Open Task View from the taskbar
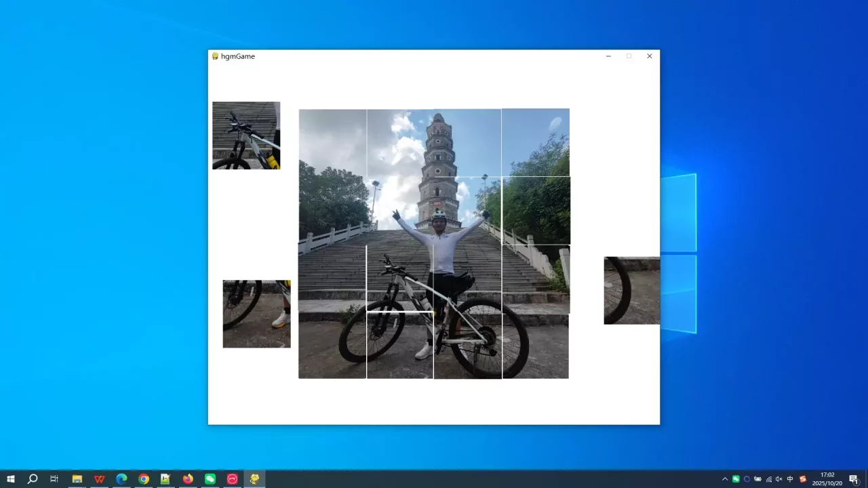The image size is (868, 488). (x=54, y=479)
